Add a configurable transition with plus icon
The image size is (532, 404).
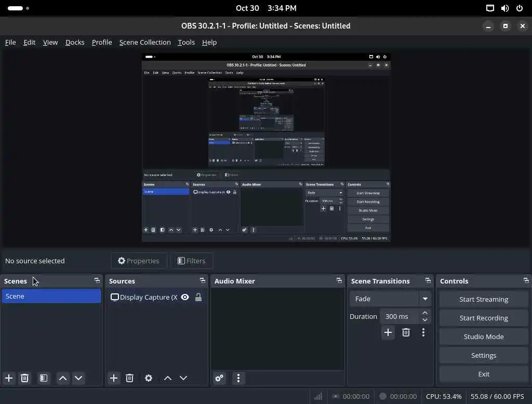pyautogui.click(x=388, y=332)
